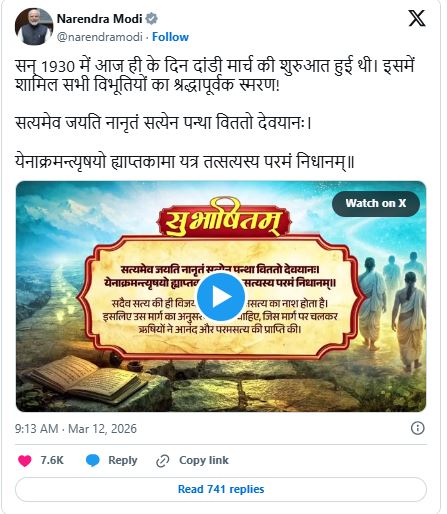The width and height of the screenshot is (447, 514).
Task: Click the Reply text label
Action: click(123, 460)
